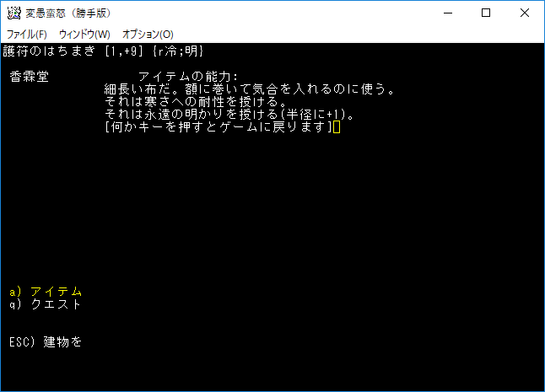This screenshot has width=545, height=392.
Task: Click the 細長い布だ flavor text line
Action: coord(250,89)
